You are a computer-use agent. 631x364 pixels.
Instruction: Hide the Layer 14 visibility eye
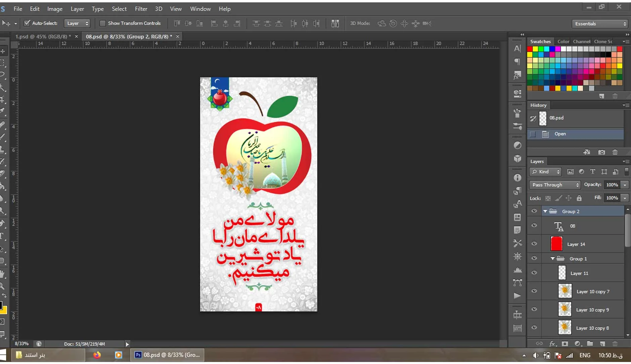click(534, 244)
